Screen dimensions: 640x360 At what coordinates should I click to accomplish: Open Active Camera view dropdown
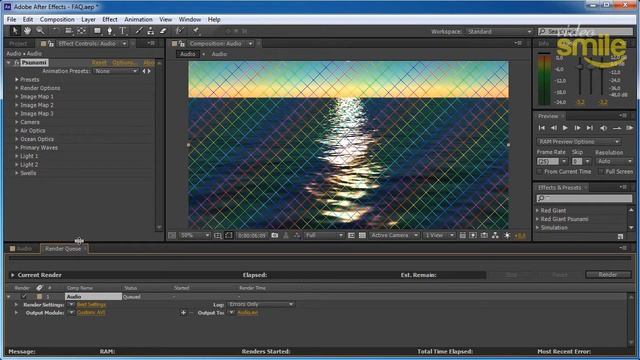(x=394, y=236)
